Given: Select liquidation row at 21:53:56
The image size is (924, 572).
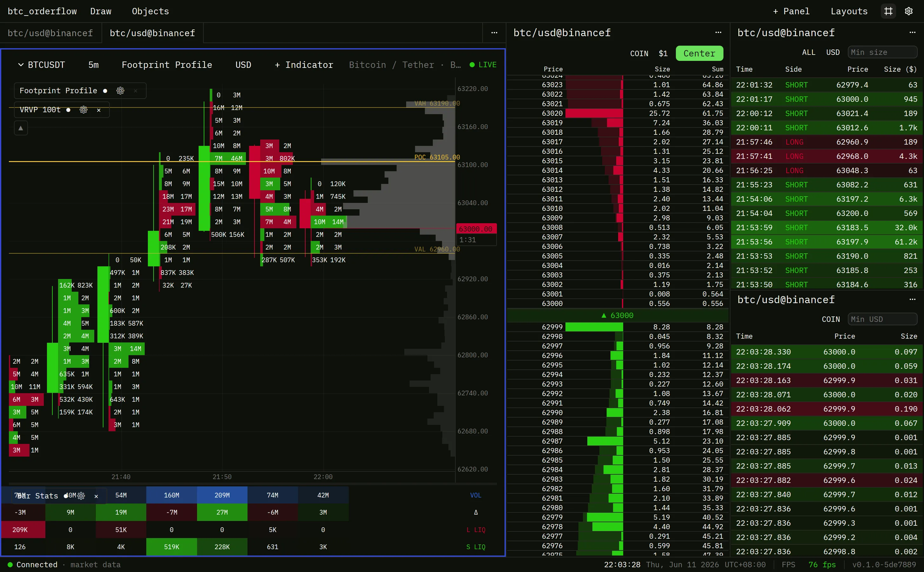Looking at the screenshot, I should 826,242.
